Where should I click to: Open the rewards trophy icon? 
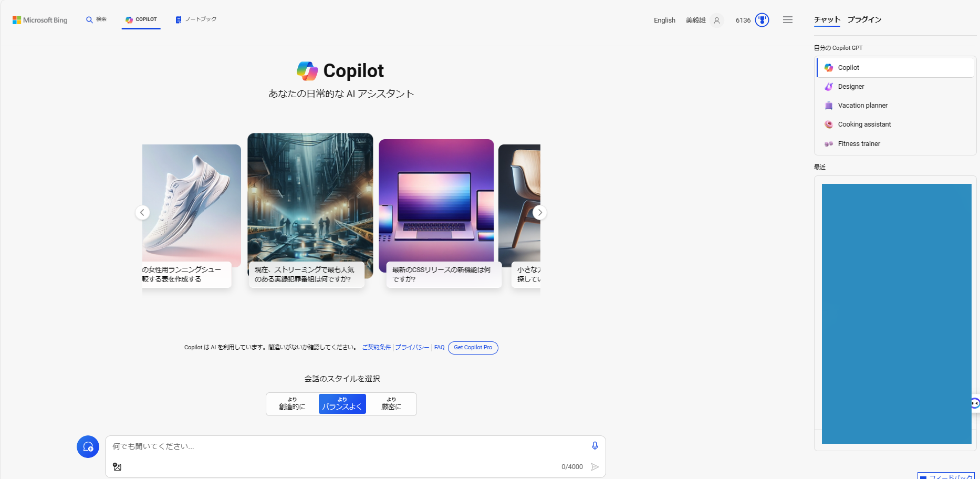click(762, 20)
